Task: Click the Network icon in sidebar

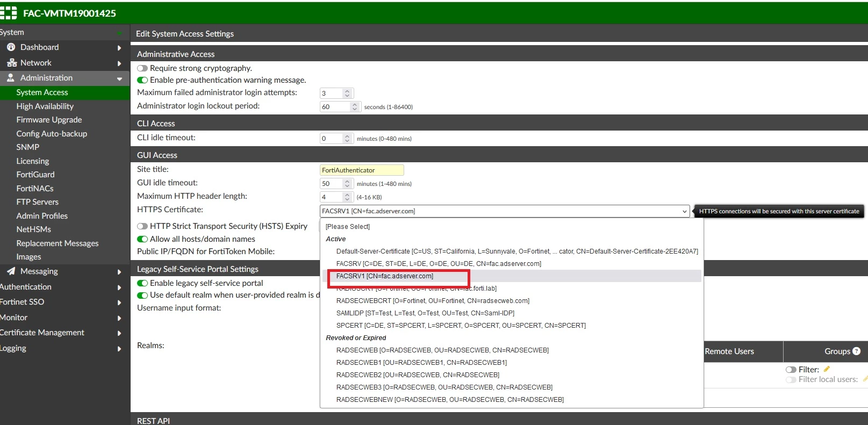Action: pyautogui.click(x=11, y=63)
